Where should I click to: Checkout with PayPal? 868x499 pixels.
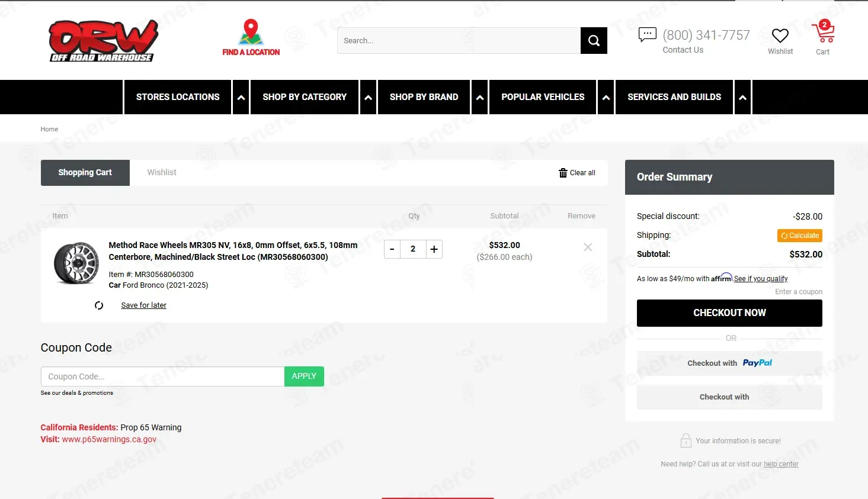tap(729, 363)
